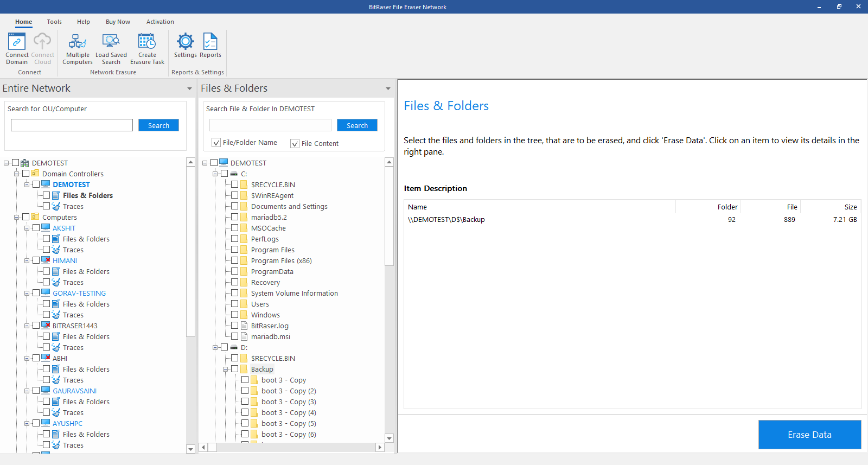Click the Create Erasure Task icon
Viewport: 868px width, 465px height.
[x=147, y=41]
